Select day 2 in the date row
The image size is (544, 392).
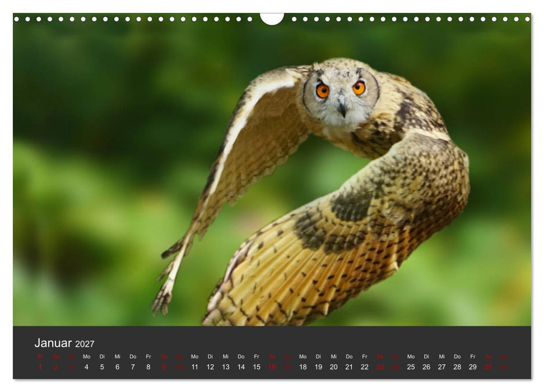pos(55,367)
